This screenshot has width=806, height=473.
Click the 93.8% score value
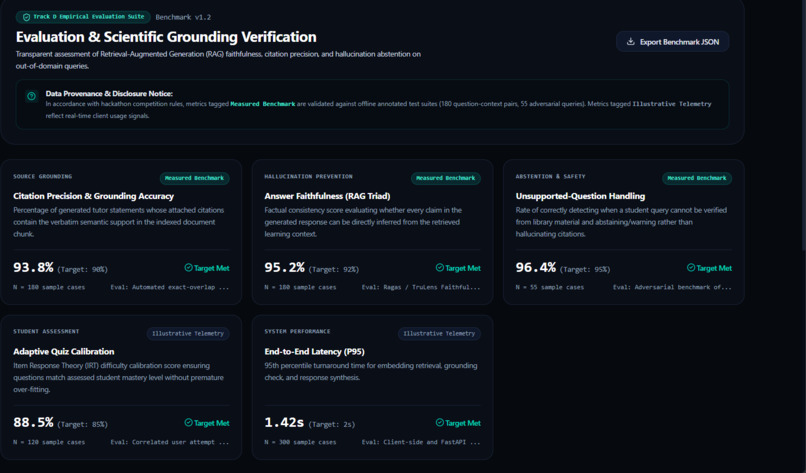point(33,268)
